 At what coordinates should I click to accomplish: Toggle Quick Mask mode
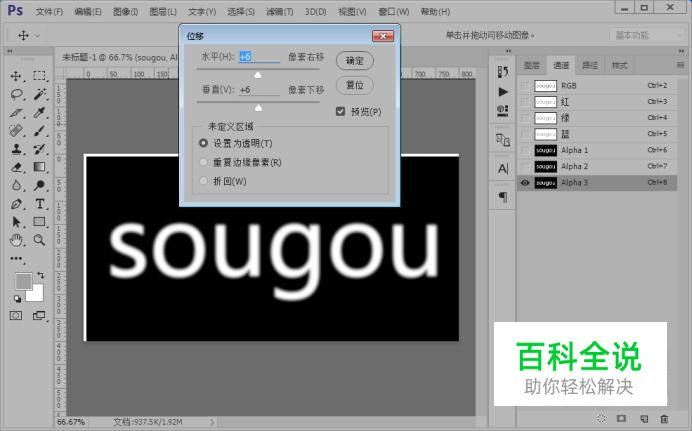16,315
